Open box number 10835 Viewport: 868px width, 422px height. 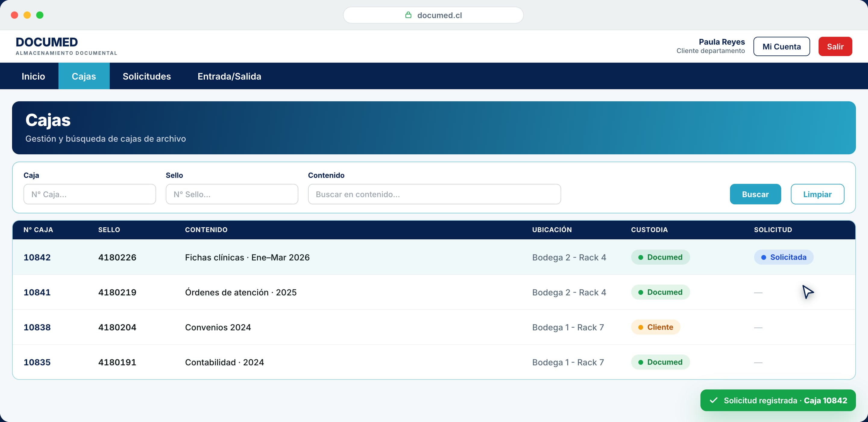point(37,362)
